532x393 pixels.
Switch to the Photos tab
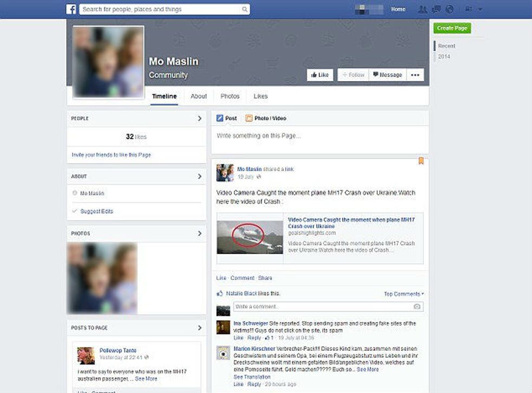pos(230,96)
